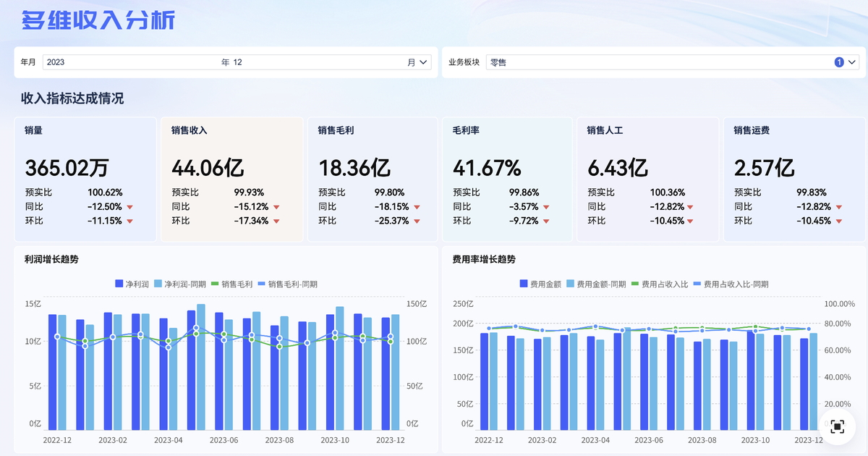Click the 6.43亿 sales labor value

pos(617,169)
